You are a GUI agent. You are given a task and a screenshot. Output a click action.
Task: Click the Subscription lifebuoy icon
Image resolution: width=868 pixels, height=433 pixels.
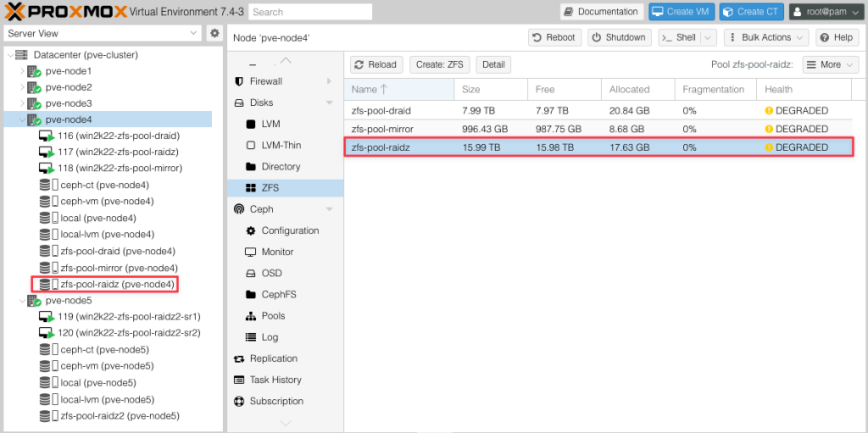click(239, 402)
